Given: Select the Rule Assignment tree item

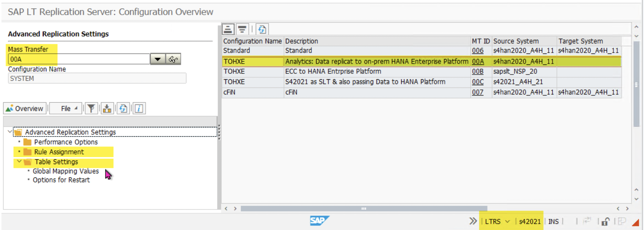Looking at the screenshot, I should pyautogui.click(x=59, y=152).
